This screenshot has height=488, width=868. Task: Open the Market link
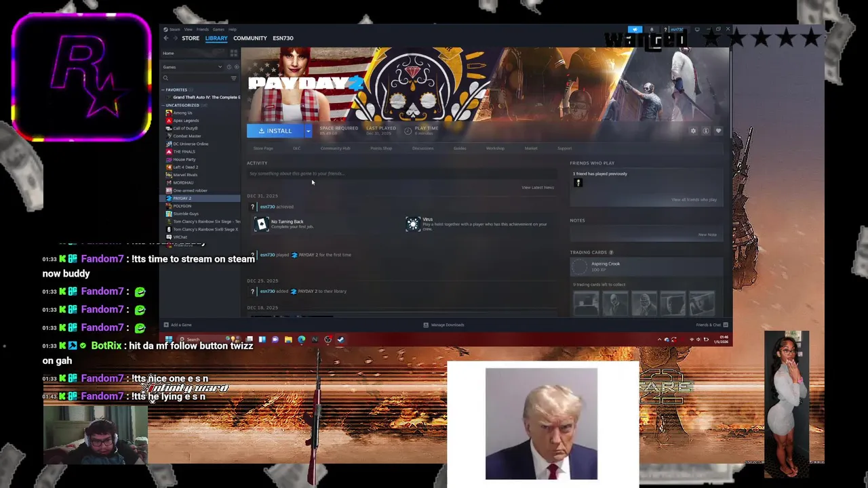(531, 148)
